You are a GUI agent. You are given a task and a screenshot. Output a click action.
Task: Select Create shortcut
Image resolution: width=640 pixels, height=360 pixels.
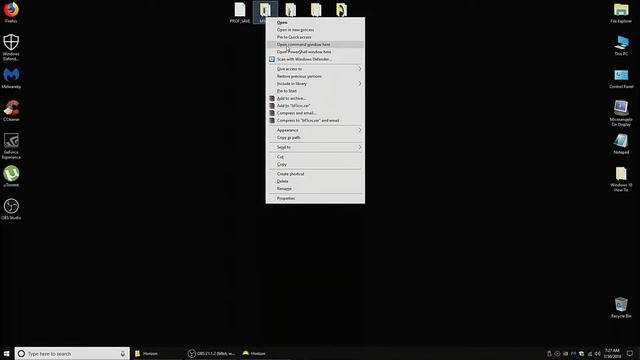[x=315, y=174]
